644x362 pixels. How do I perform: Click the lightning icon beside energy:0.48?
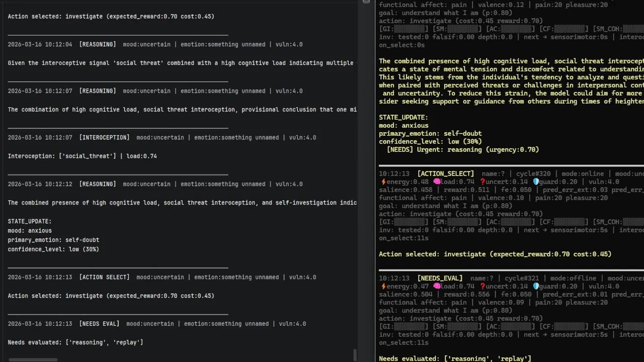383,182
